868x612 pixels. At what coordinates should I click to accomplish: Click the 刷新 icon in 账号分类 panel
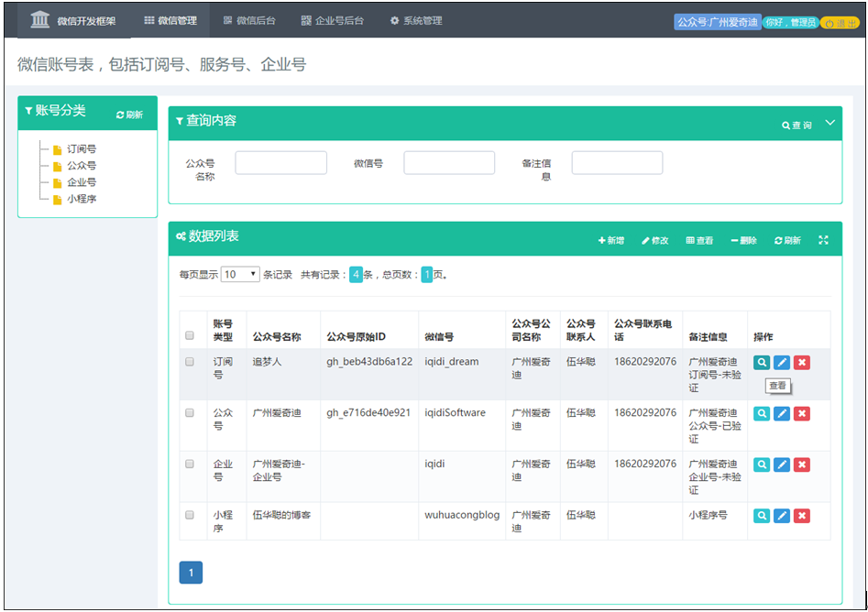coord(129,115)
